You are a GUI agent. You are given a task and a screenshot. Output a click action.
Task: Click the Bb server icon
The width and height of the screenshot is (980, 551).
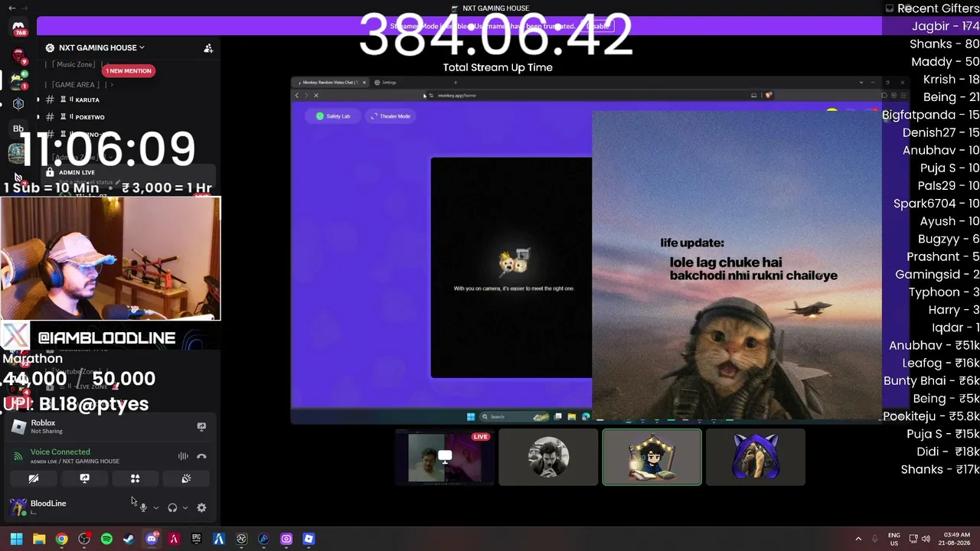18,128
